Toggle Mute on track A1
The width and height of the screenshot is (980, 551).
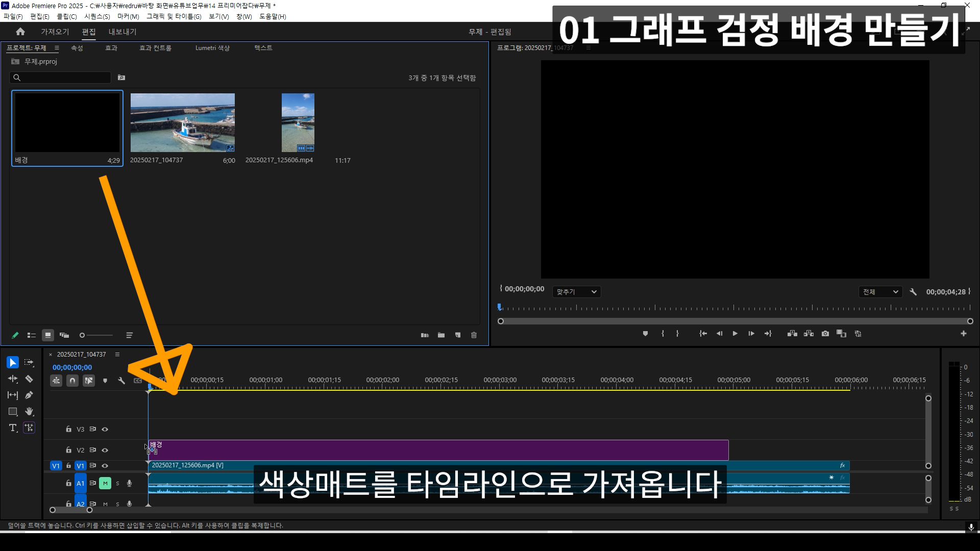point(105,483)
